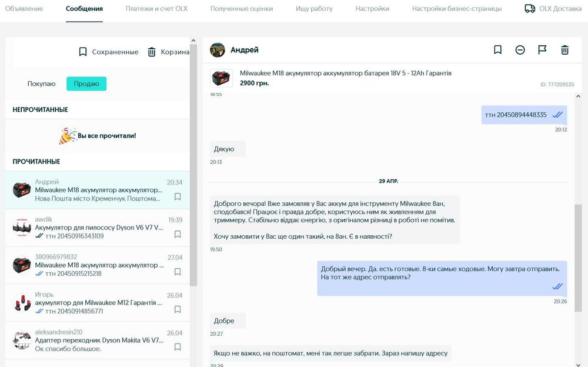Image resolution: width=588 pixels, height=367 pixels.
Task: Click the 380966979832 conversation's battery thumbnail
Action: tap(22, 265)
